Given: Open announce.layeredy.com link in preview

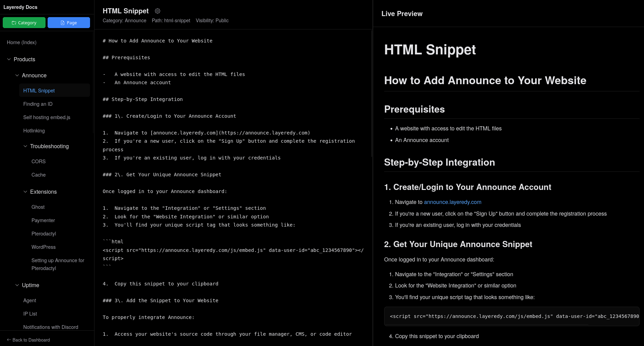Looking at the screenshot, I should tap(453, 202).
